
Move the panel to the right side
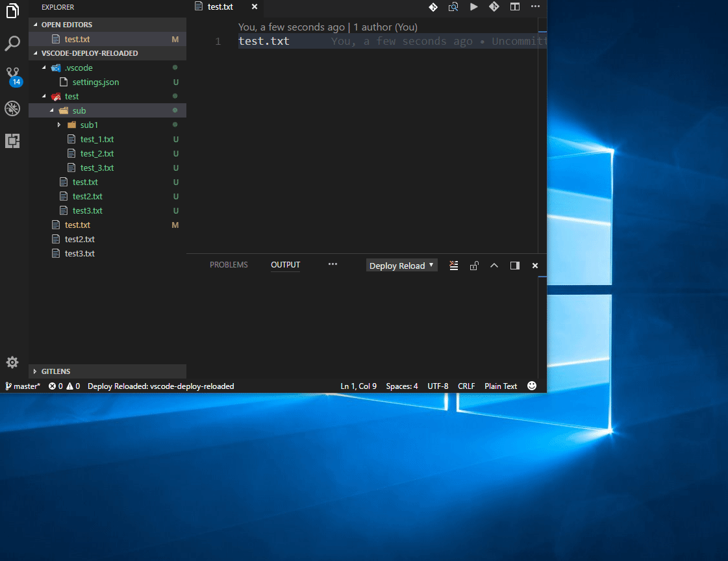pyautogui.click(x=515, y=266)
